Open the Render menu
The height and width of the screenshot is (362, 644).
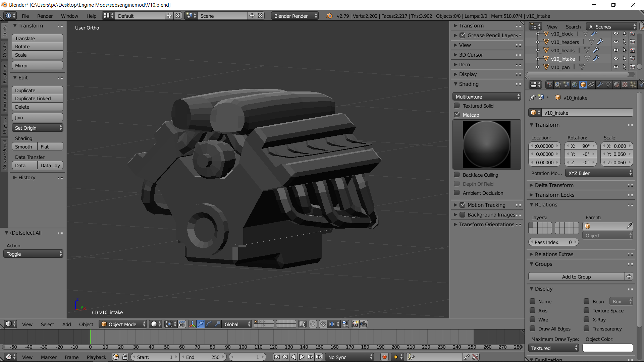click(x=45, y=16)
